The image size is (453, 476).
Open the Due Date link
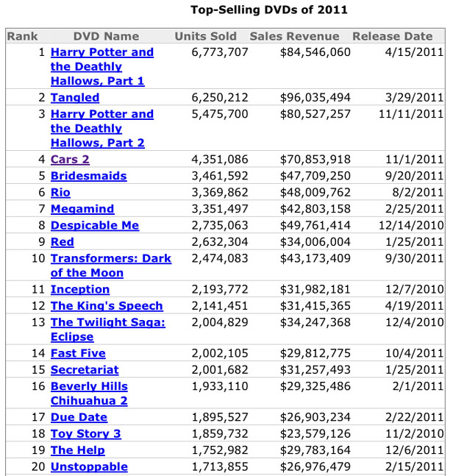79,417
